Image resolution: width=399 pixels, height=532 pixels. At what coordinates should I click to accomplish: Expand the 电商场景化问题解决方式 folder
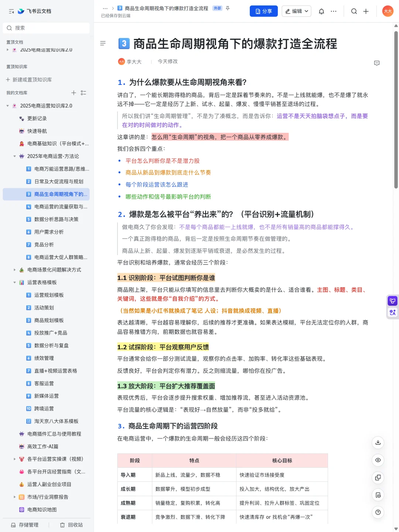[x=15, y=270]
